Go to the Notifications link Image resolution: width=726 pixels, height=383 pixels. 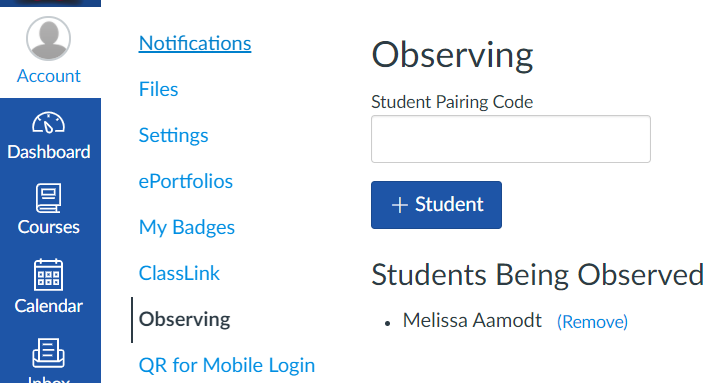[x=195, y=44]
